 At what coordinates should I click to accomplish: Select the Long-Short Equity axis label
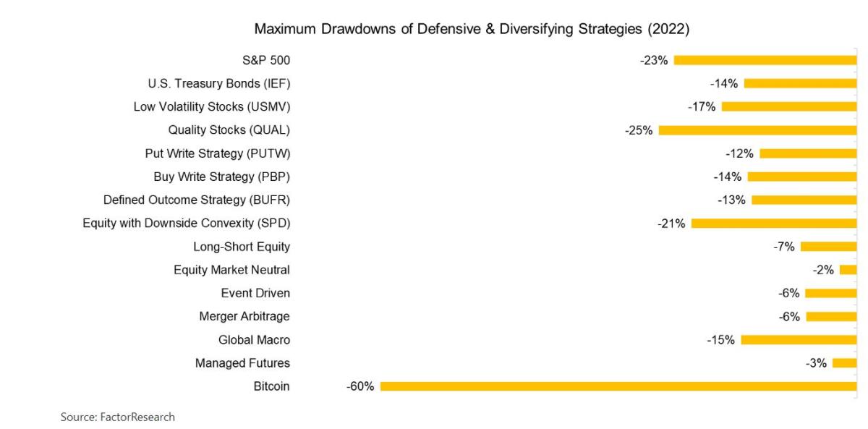pos(241,247)
